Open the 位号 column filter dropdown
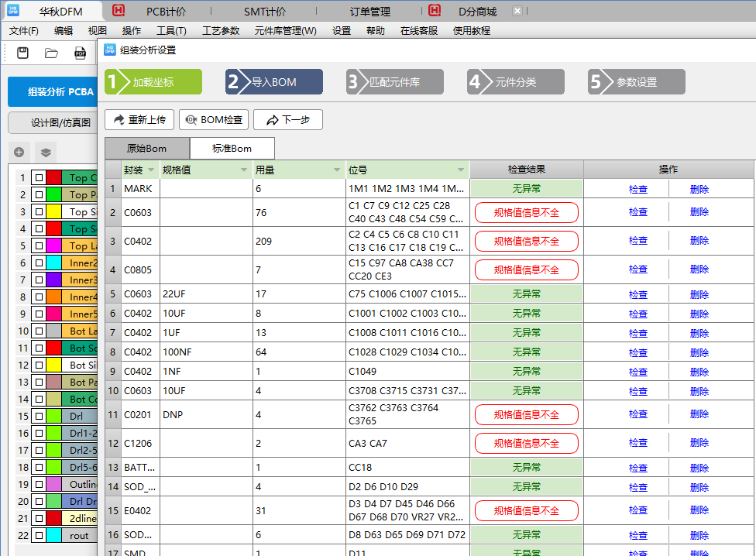 click(x=461, y=170)
